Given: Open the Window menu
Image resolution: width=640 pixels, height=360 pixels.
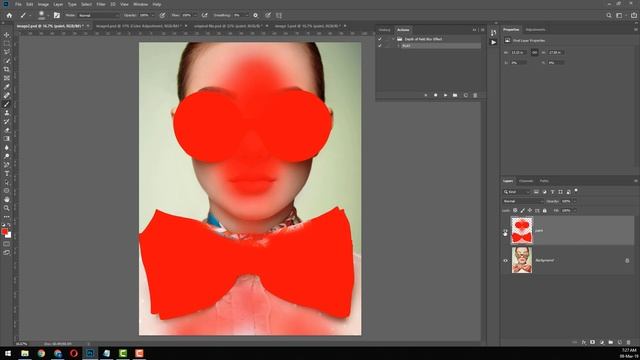Looking at the screenshot, I should click(x=141, y=4).
